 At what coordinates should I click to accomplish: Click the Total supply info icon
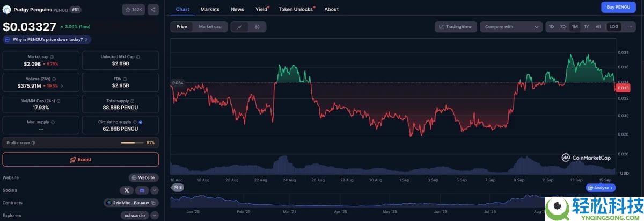pos(133,101)
